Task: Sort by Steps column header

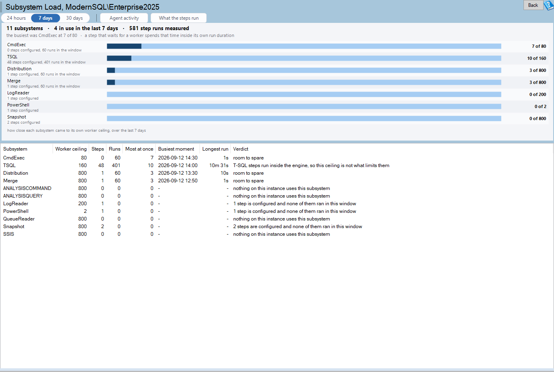Action: pyautogui.click(x=98, y=149)
